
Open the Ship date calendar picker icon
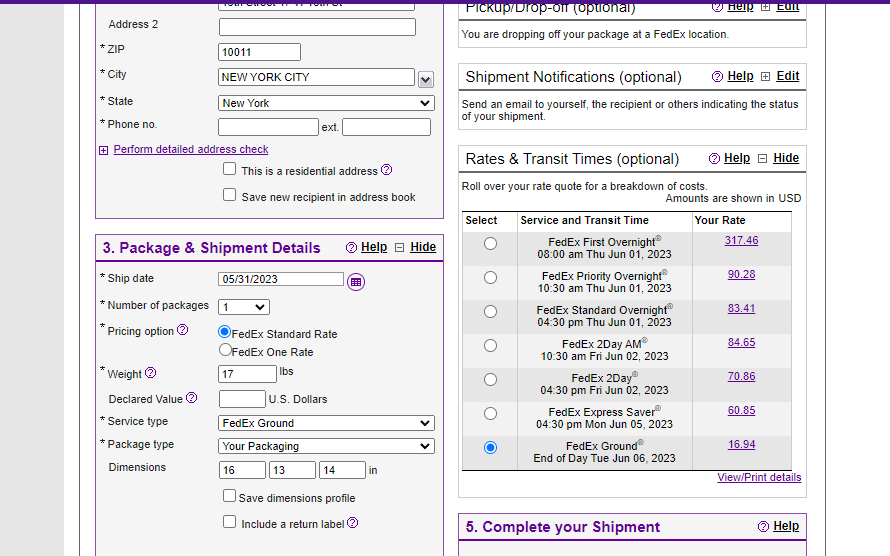[x=356, y=281]
